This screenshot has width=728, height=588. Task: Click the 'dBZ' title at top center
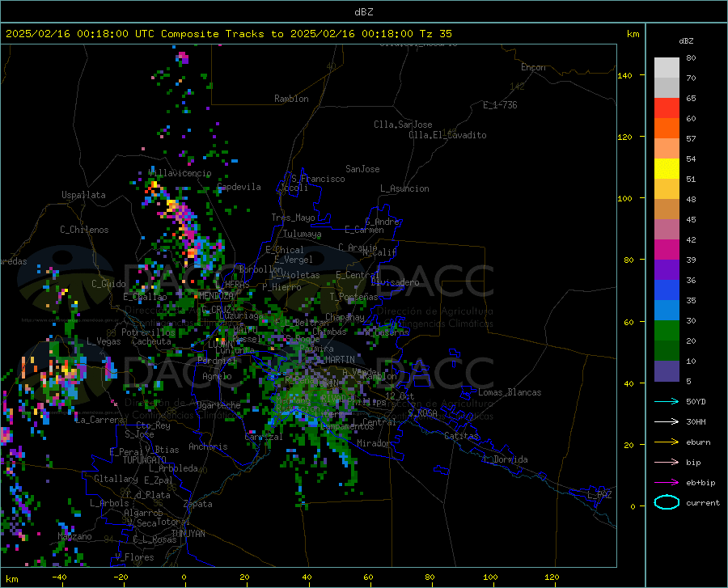tap(363, 12)
